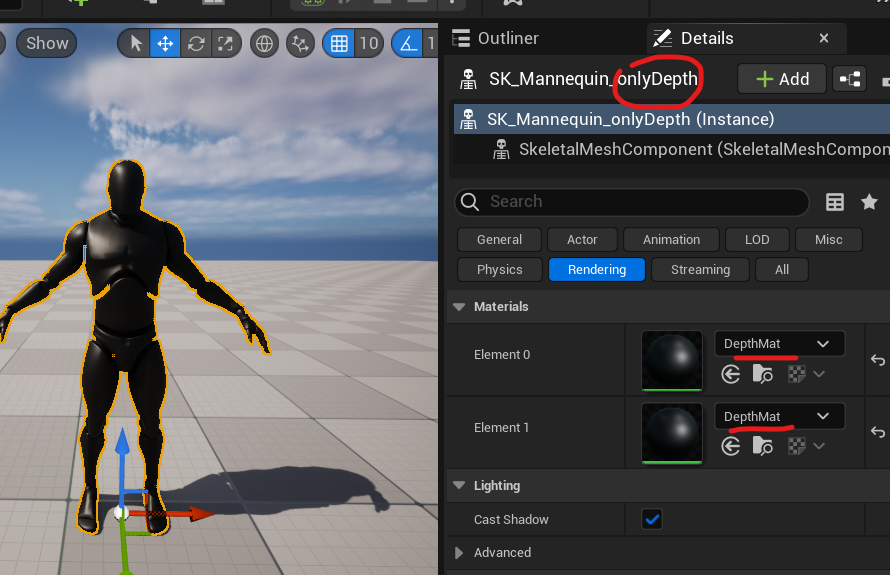This screenshot has width=890, height=575.
Task: Filter details by Animation category
Action: pos(671,240)
